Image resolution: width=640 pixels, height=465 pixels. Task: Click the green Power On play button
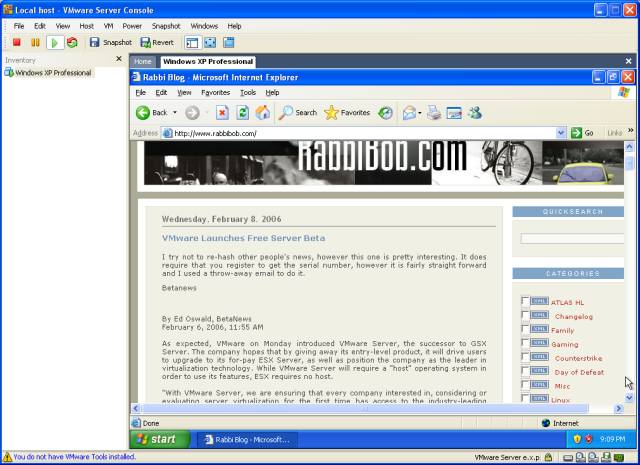click(54, 43)
